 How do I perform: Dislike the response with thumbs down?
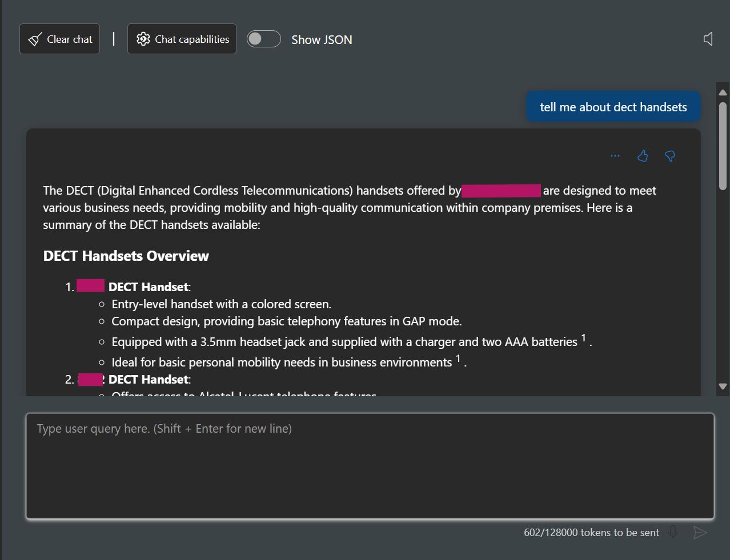670,156
